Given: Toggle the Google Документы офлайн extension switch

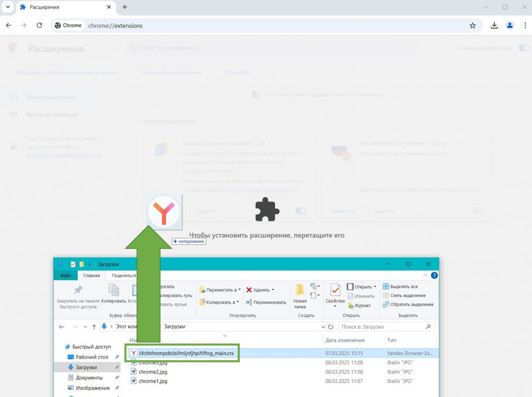Looking at the screenshot, I should coord(301,211).
